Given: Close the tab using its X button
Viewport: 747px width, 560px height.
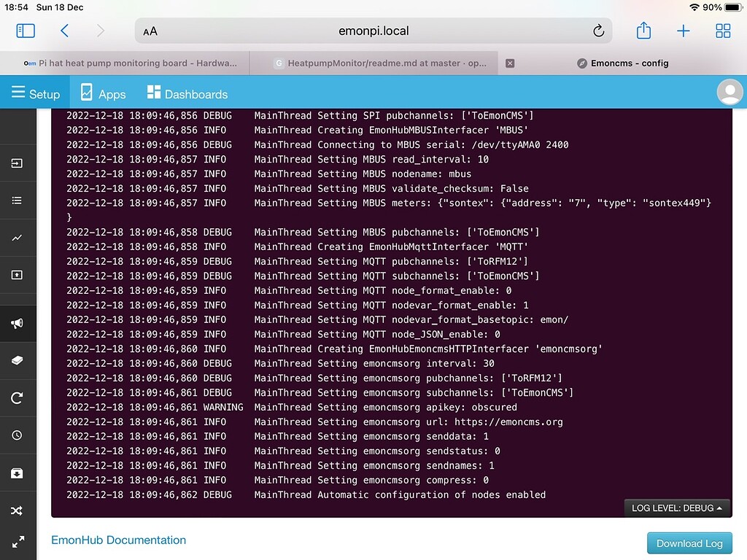Looking at the screenshot, I should pyautogui.click(x=510, y=63).
